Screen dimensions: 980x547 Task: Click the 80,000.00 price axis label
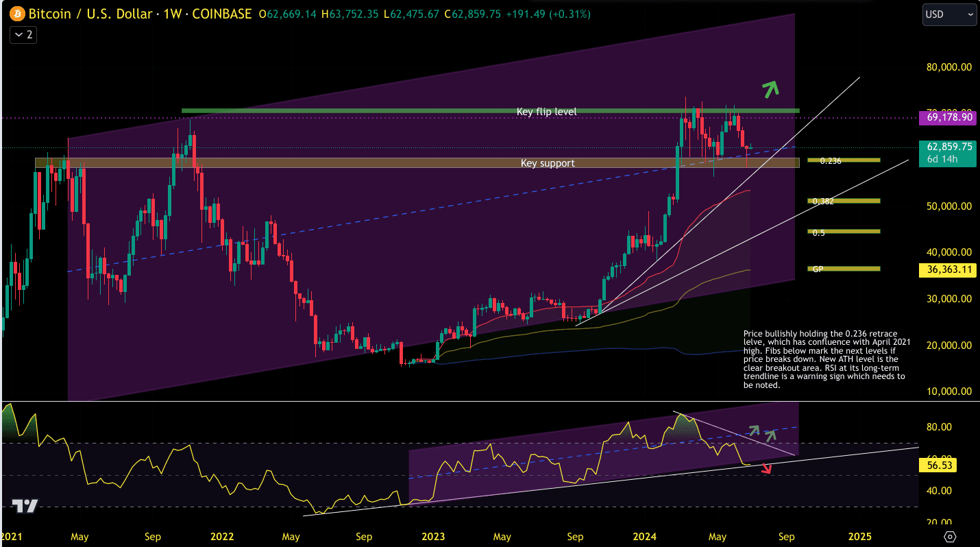[949, 67]
